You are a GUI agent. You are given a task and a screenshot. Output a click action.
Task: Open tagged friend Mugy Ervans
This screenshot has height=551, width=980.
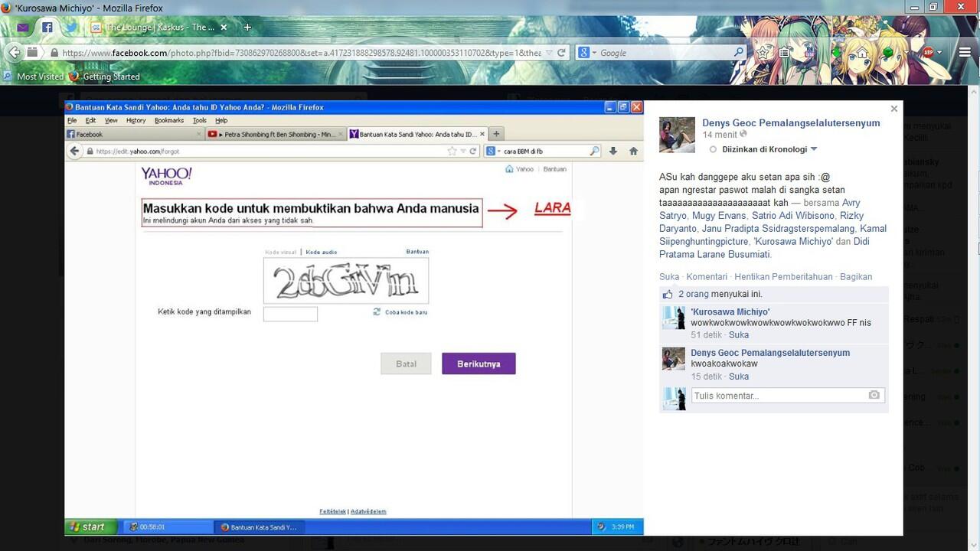click(x=717, y=216)
